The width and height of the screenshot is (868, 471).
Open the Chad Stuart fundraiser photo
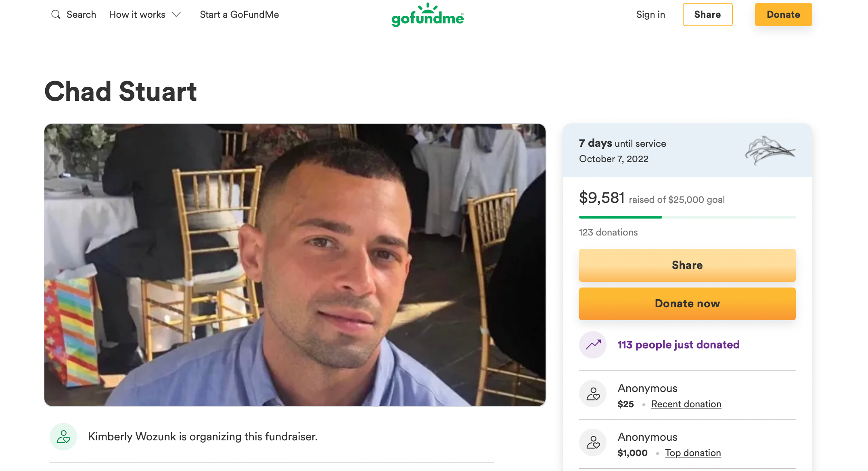click(295, 265)
